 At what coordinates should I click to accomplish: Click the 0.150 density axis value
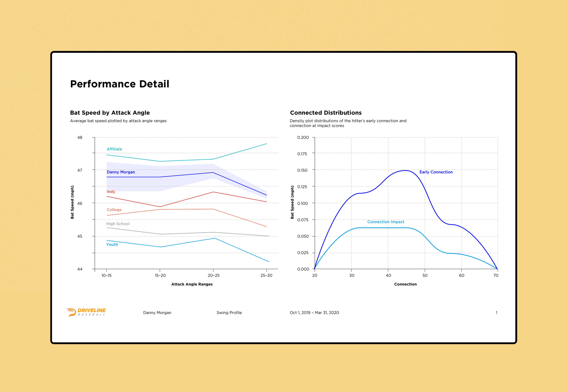pyautogui.click(x=302, y=170)
